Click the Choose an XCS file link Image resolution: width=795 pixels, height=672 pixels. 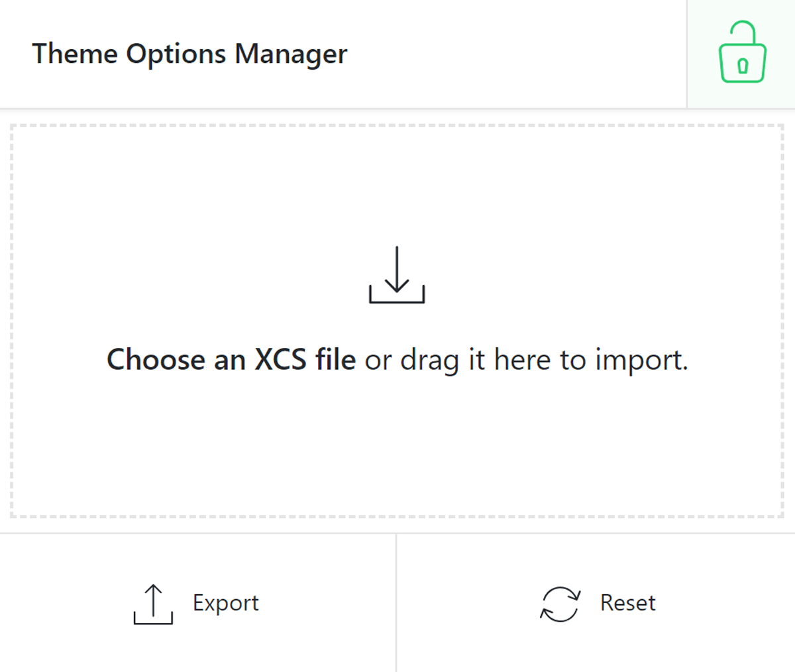232,360
